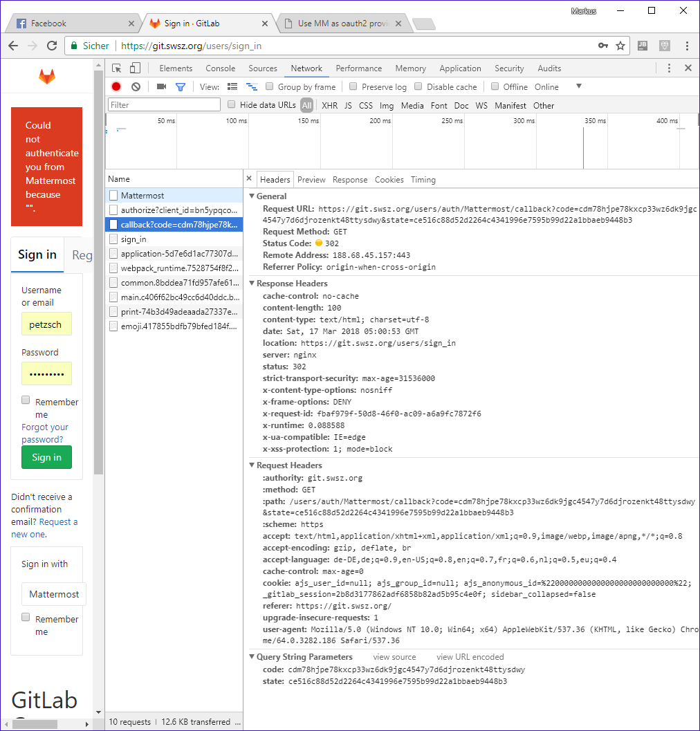Enable Preserve log checkbox
This screenshot has height=731, width=700.
[353, 86]
